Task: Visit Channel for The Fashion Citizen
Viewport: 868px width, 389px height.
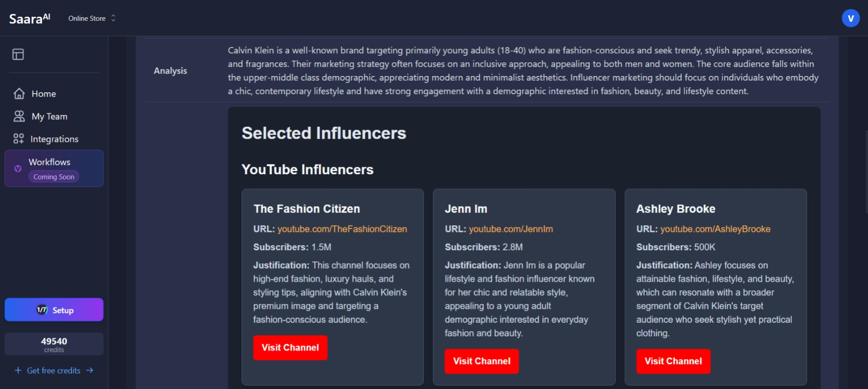Action: (291, 348)
